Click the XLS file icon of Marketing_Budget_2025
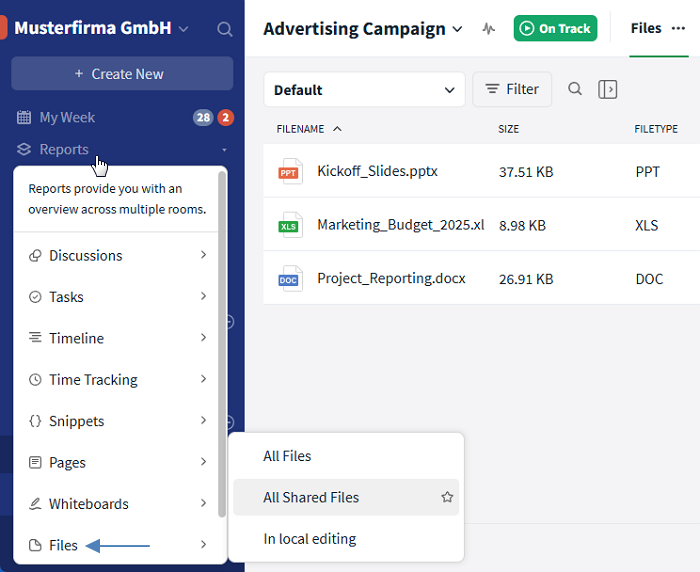The width and height of the screenshot is (700, 572). coord(290,225)
